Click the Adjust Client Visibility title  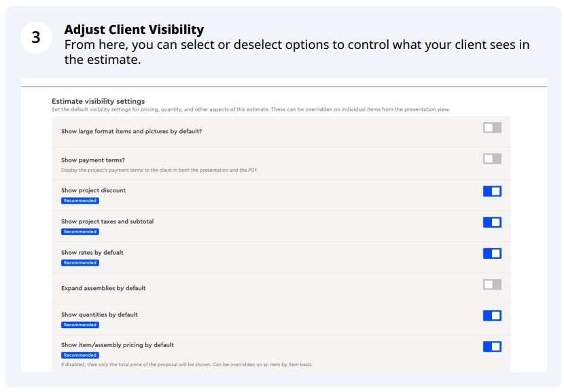tap(134, 29)
